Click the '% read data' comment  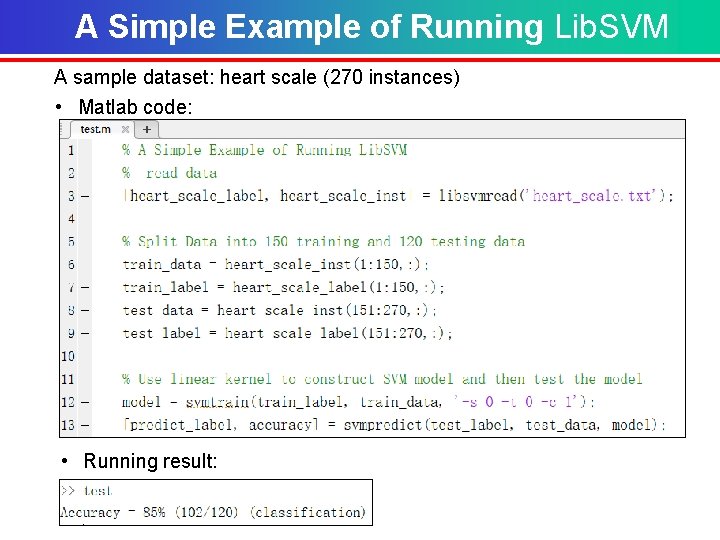169,173
